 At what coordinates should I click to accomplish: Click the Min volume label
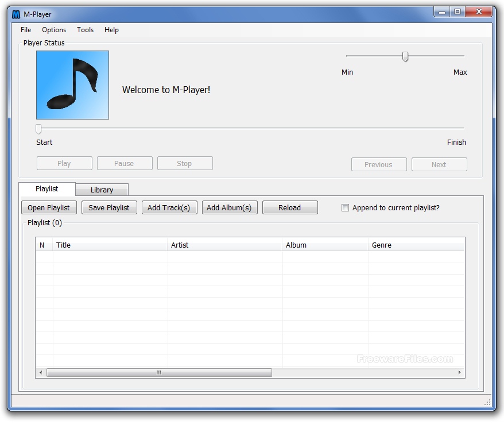pos(347,72)
